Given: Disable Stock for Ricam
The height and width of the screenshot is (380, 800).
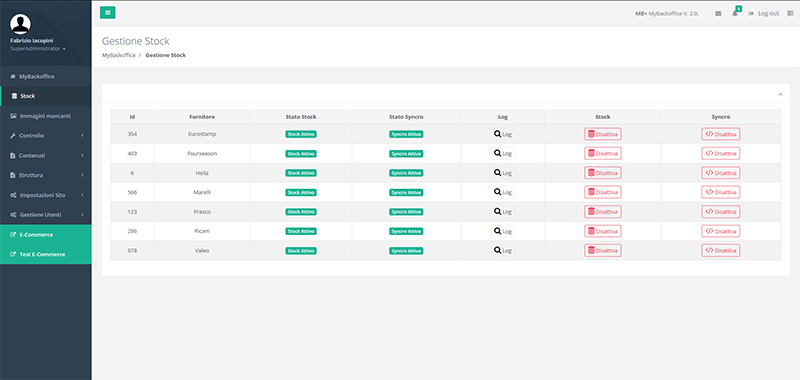Looking at the screenshot, I should click(x=603, y=231).
